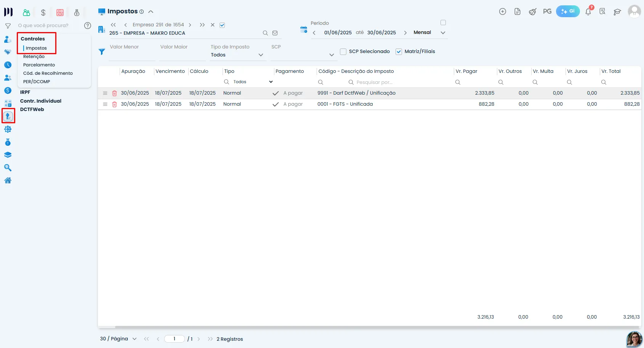Open the Mensal period dropdown
This screenshot has width=644, height=348.
[x=430, y=32]
